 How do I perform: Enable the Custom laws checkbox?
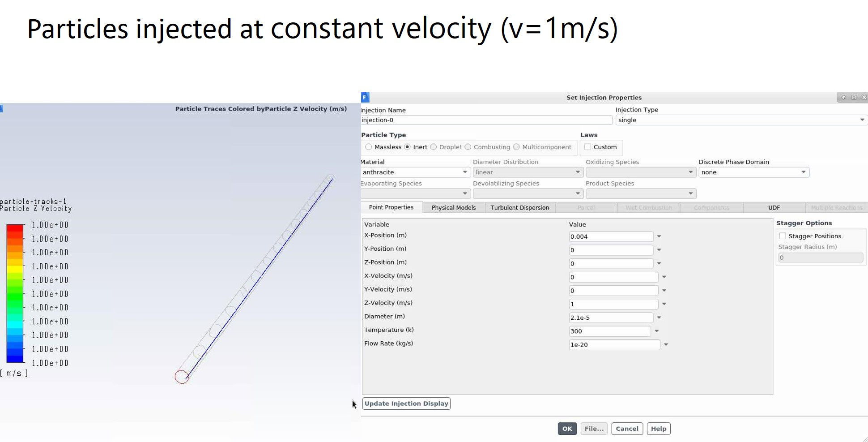point(588,147)
